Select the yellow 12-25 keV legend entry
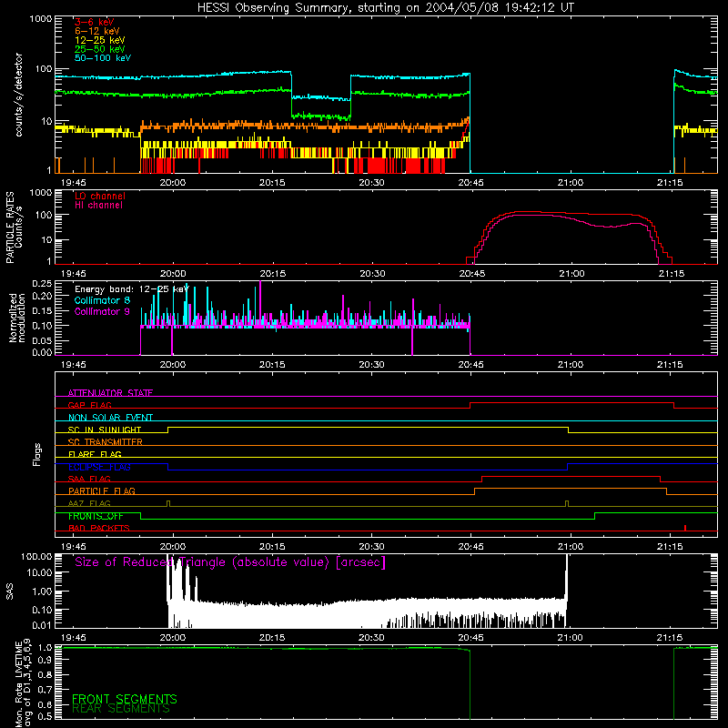Image resolution: width=728 pixels, height=728 pixels. pyautogui.click(x=100, y=40)
